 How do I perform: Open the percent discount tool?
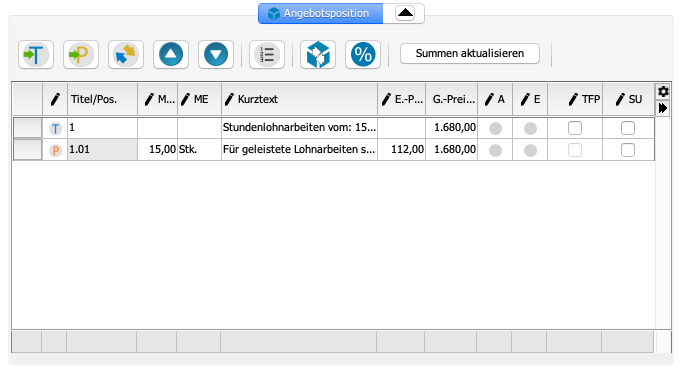[x=363, y=54]
